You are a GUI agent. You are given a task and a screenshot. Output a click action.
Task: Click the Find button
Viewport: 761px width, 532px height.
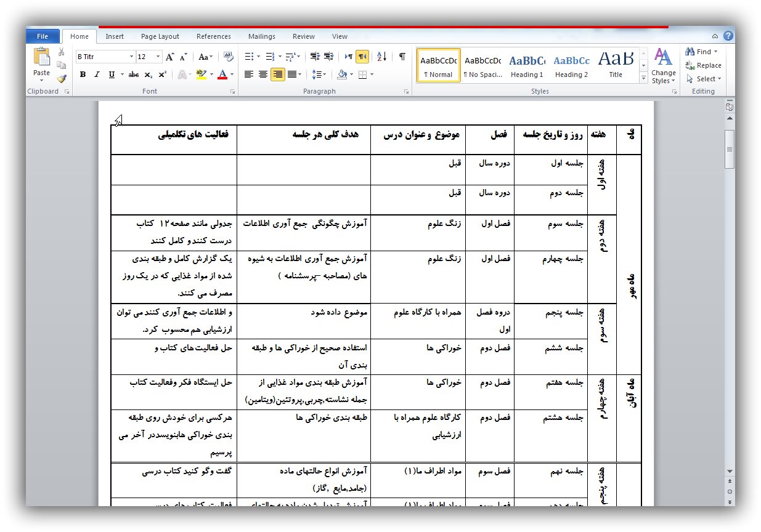click(x=702, y=52)
